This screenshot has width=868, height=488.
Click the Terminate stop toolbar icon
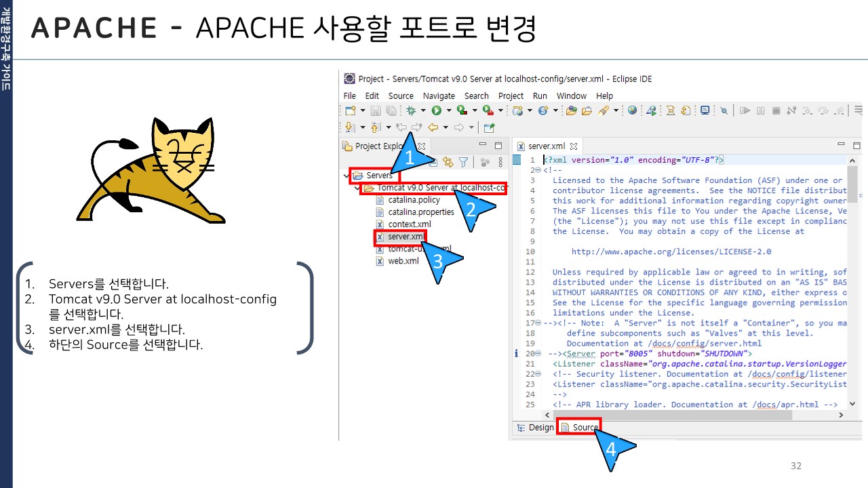776,110
